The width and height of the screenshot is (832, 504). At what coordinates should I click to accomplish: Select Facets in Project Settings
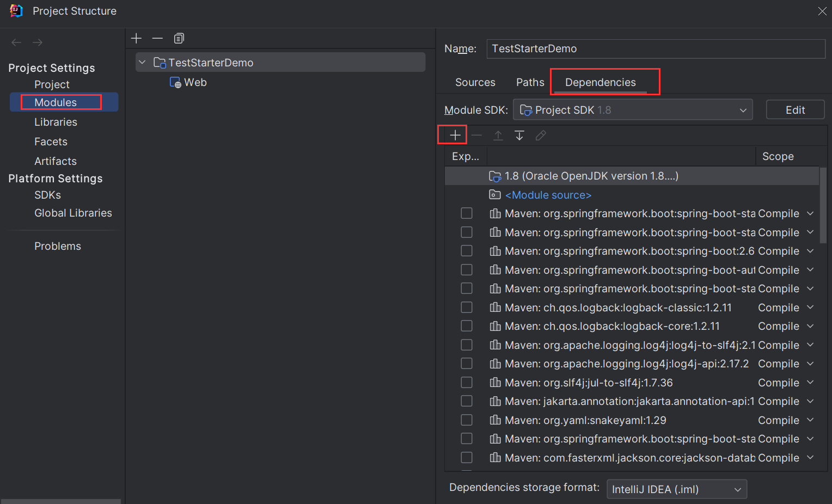pos(51,142)
